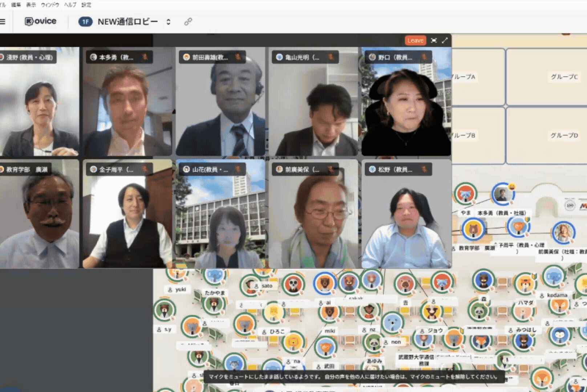Open the ヘルプ menu

coord(70,5)
